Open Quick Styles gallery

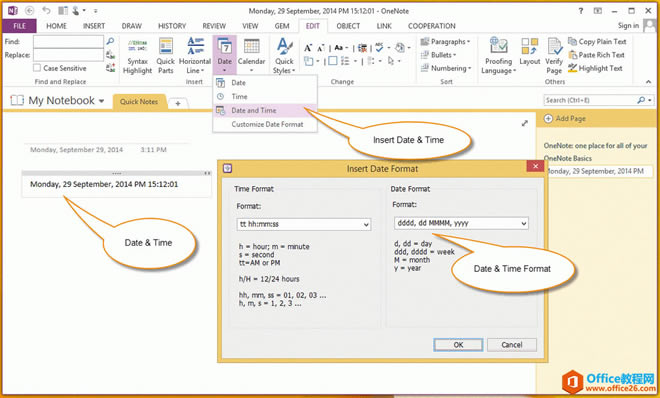pos(284,57)
